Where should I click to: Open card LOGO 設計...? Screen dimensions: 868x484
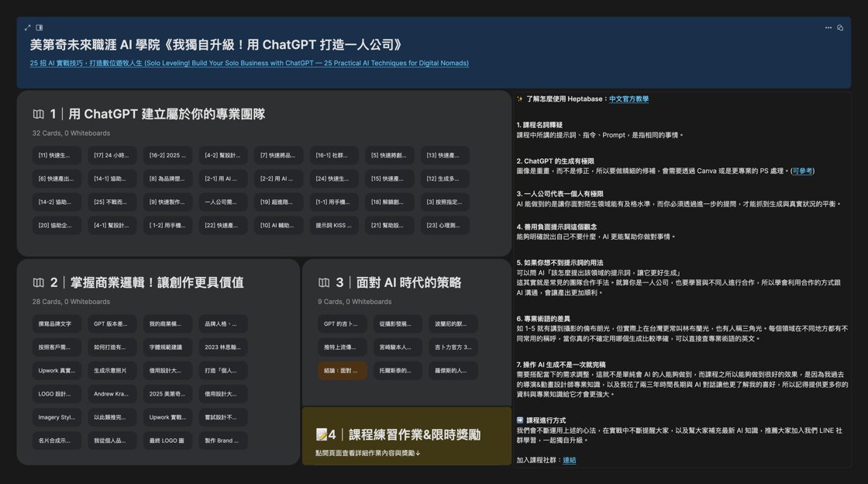click(x=57, y=394)
